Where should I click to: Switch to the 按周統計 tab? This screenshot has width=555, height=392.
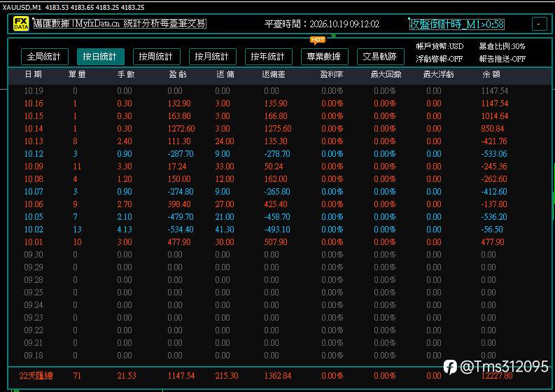click(157, 57)
